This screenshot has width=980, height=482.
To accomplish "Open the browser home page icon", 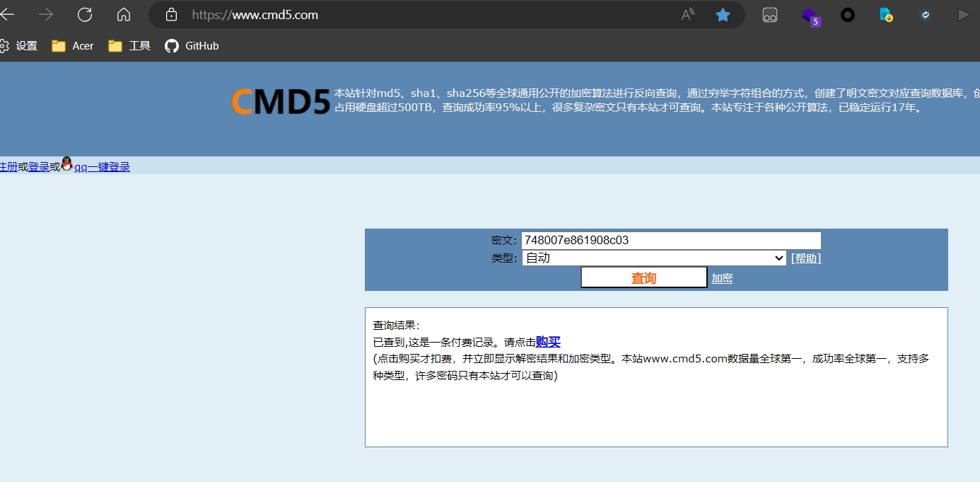I will coord(124,15).
